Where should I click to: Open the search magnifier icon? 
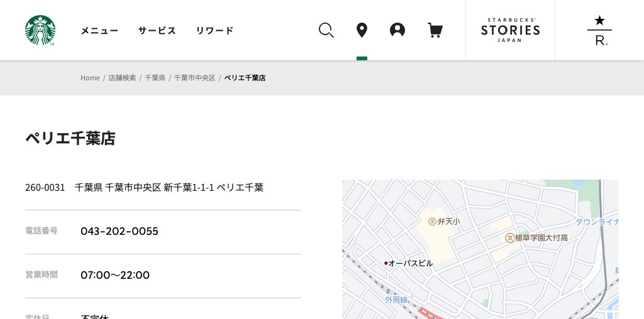click(326, 30)
